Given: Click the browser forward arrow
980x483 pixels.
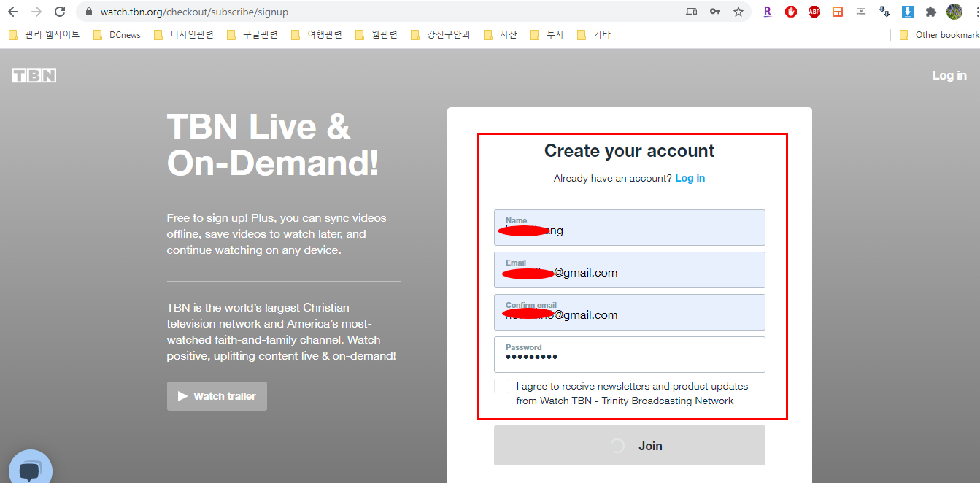Looking at the screenshot, I should pos(36,12).
